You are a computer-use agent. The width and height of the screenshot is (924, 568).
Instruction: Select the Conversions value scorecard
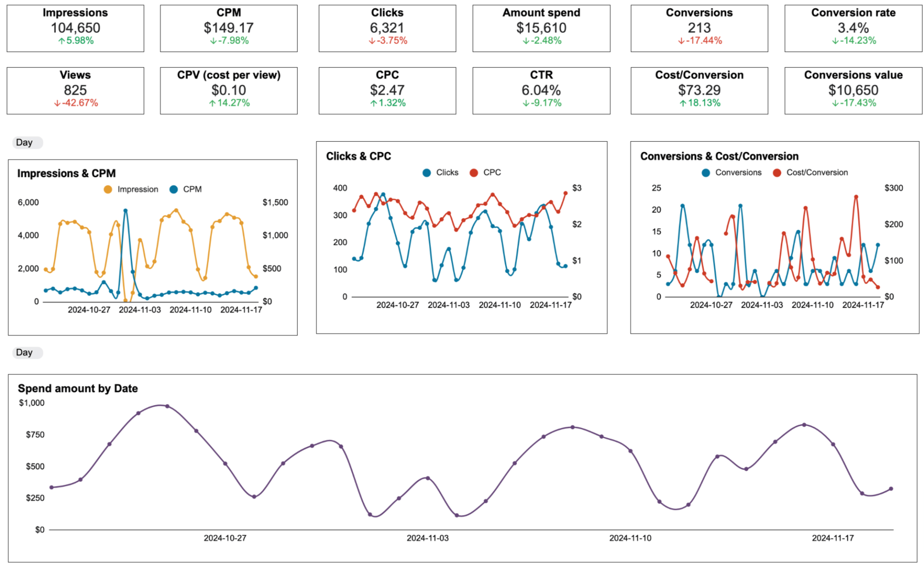[853, 90]
